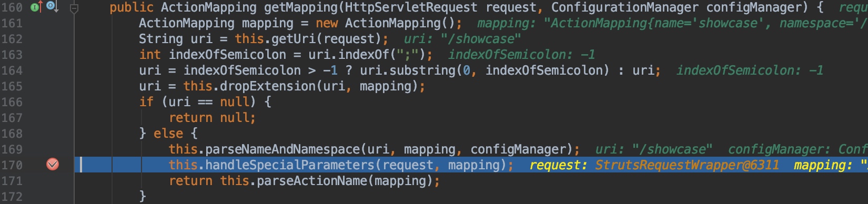The height and width of the screenshot is (204, 868).
Task: Click the 'return null;' statement
Action: [x=213, y=118]
